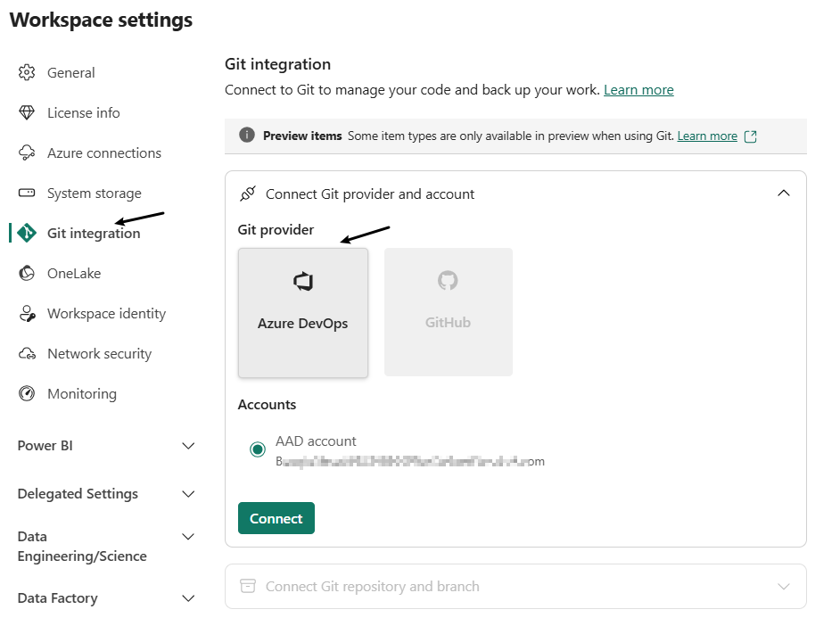Expand the Delegated Settings group
840x626 pixels.
[x=188, y=494]
